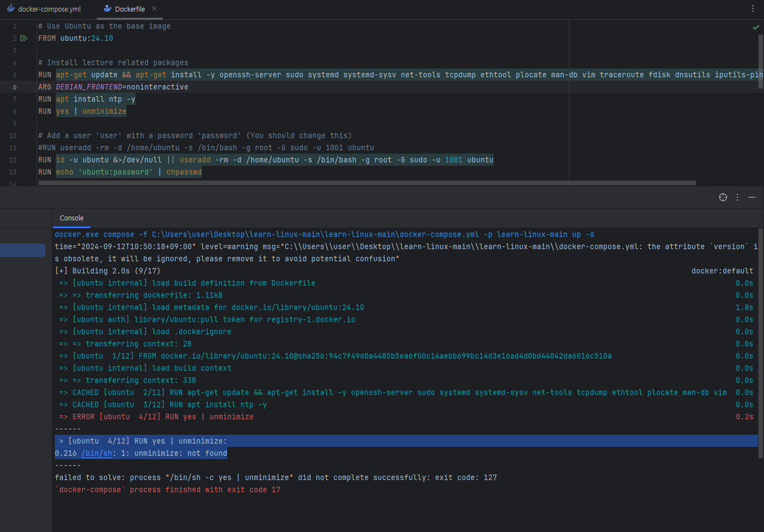Screen dimensions: 764x532
Task: Click the 'CACHED [ubuntu 3/12]' console line
Action: 163,404
